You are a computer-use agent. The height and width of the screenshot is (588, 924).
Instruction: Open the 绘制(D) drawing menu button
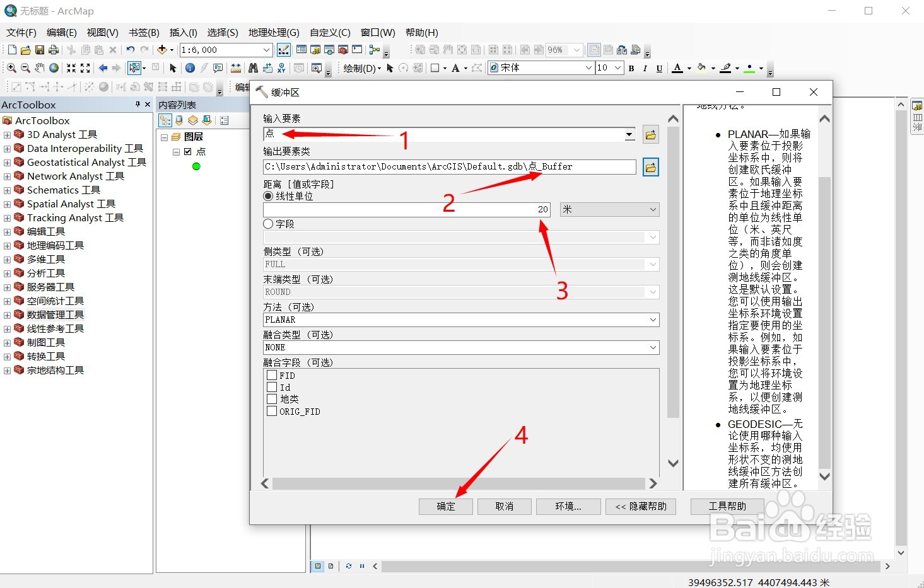362,68
